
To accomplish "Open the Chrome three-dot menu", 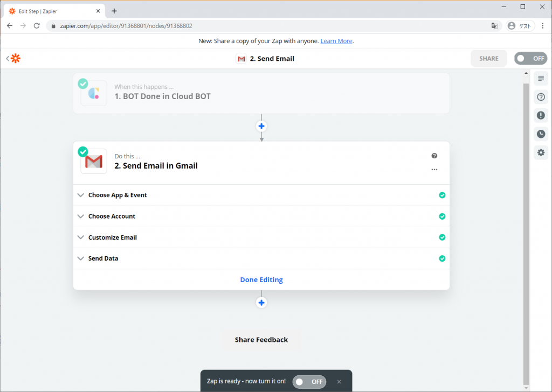I will 542,26.
